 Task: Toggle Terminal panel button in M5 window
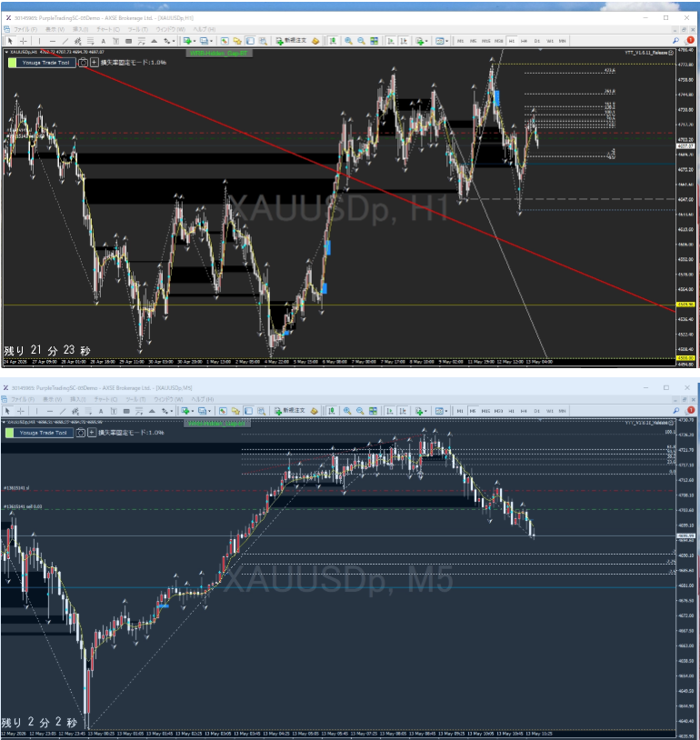tap(248, 411)
